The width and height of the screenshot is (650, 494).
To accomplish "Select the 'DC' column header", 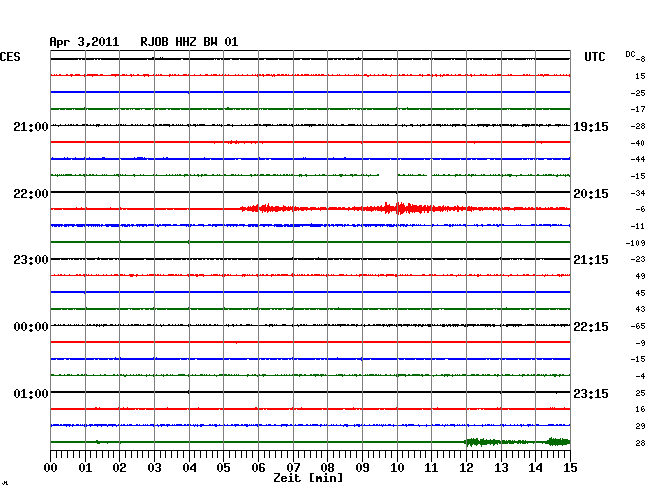I will (x=630, y=54).
